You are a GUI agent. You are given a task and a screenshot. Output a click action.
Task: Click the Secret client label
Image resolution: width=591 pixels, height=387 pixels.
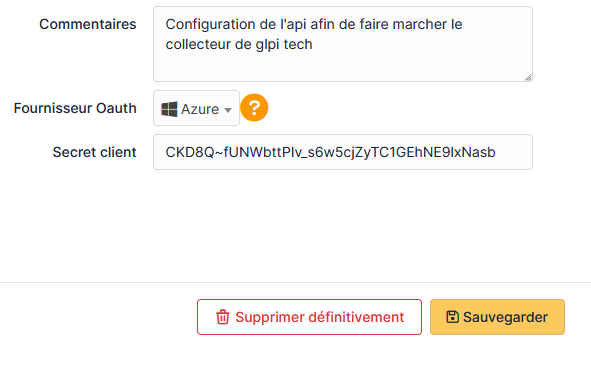[95, 152]
